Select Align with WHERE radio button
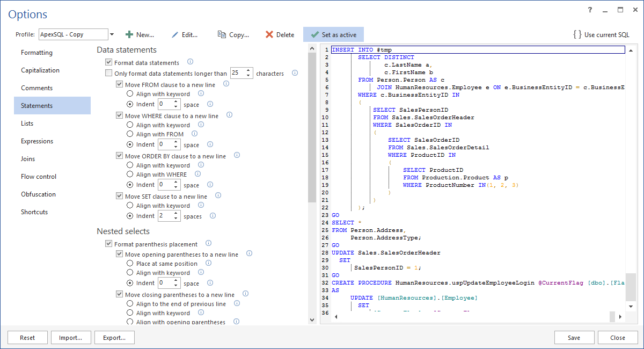This screenshot has width=644, height=349. coord(130,174)
